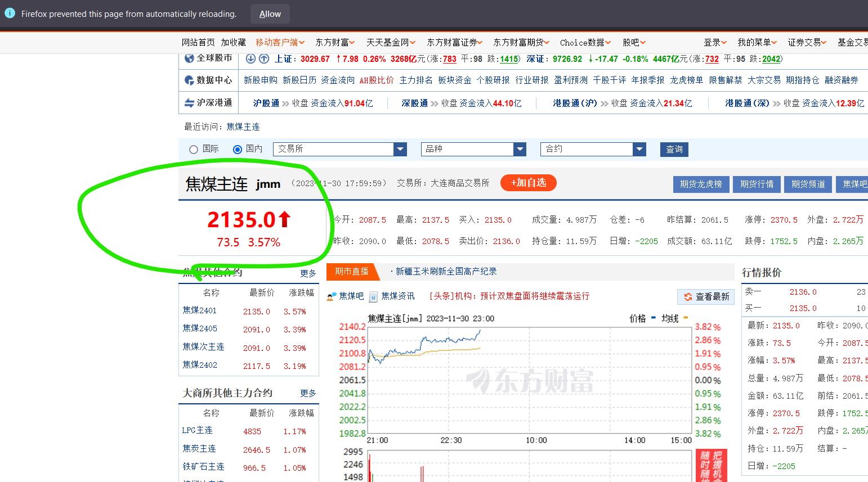This screenshot has height=482, width=868.
Task: Open 期货行情 page
Action: pyautogui.click(x=757, y=184)
